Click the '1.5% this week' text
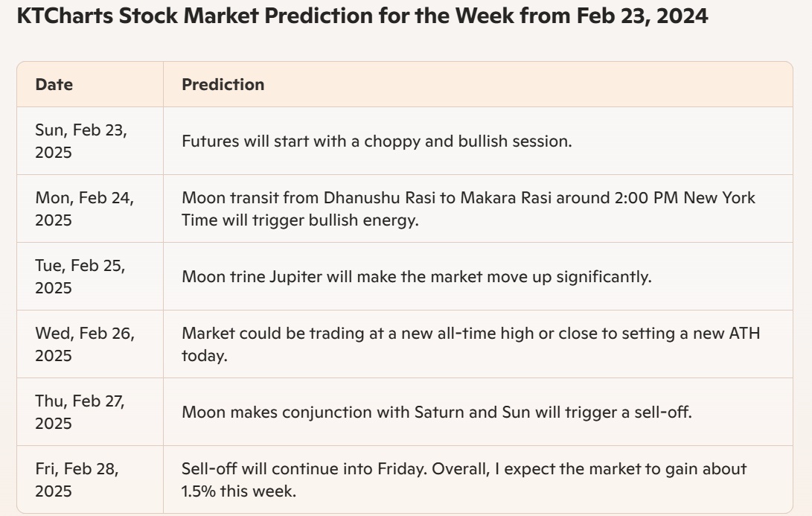The image size is (812, 516). point(239,491)
